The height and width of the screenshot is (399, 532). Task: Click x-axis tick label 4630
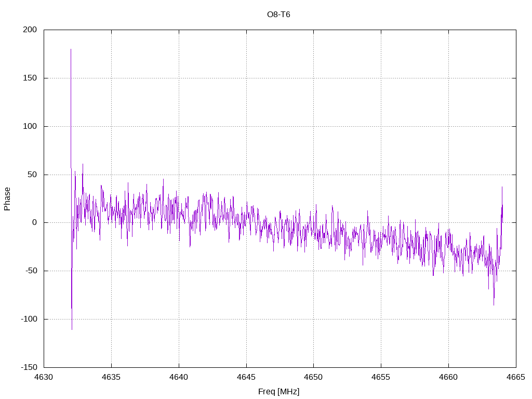(x=44, y=377)
